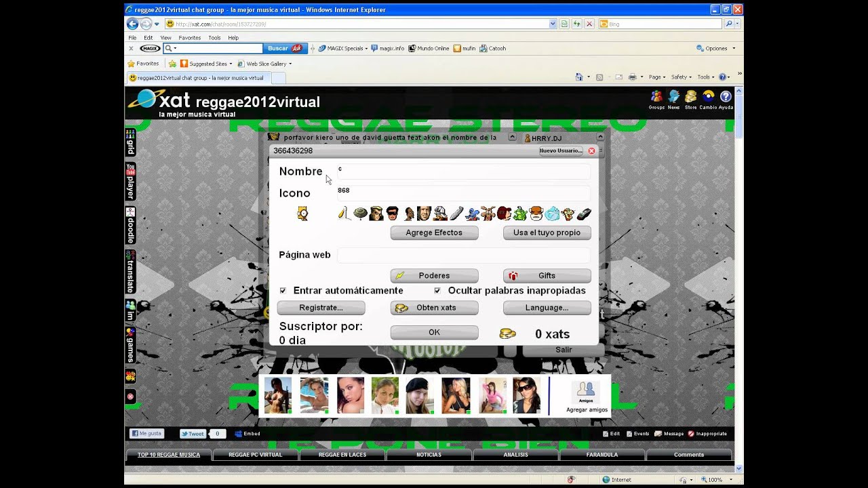Click the Nombre input field

pyautogui.click(x=464, y=171)
